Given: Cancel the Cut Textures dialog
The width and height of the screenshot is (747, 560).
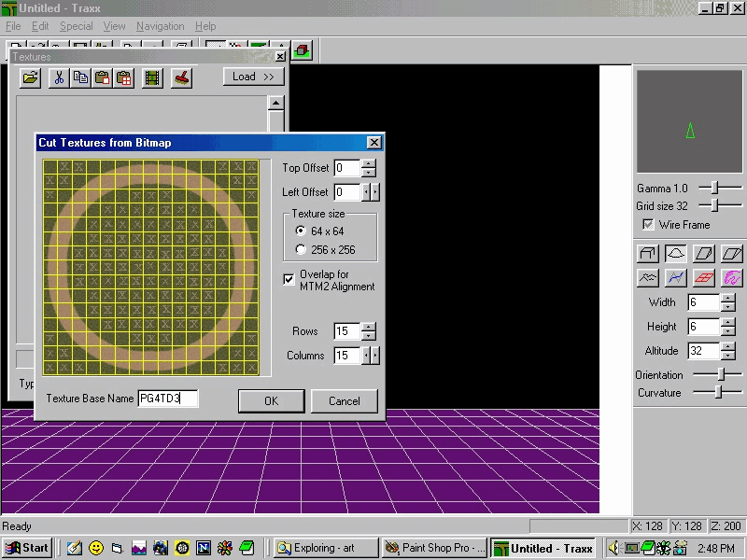Looking at the screenshot, I should 344,401.
